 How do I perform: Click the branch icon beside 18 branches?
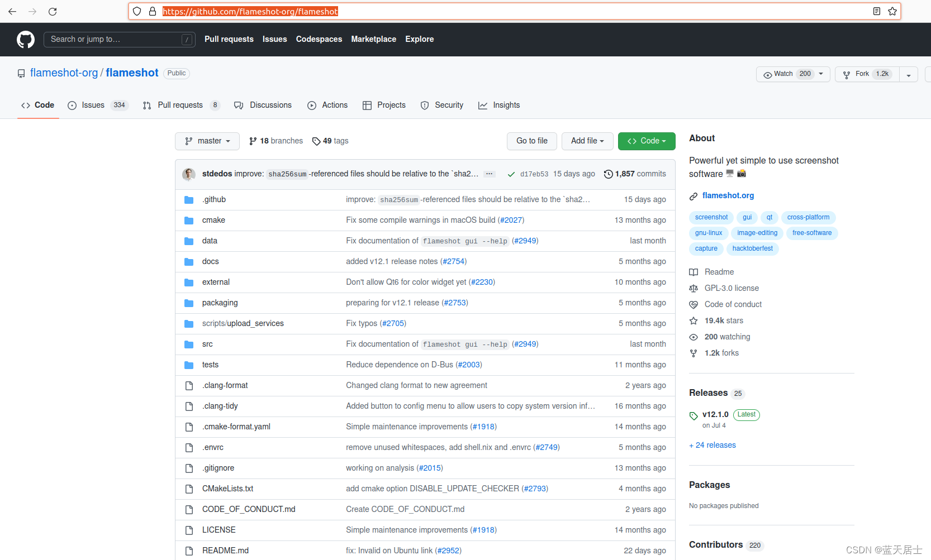coord(253,141)
